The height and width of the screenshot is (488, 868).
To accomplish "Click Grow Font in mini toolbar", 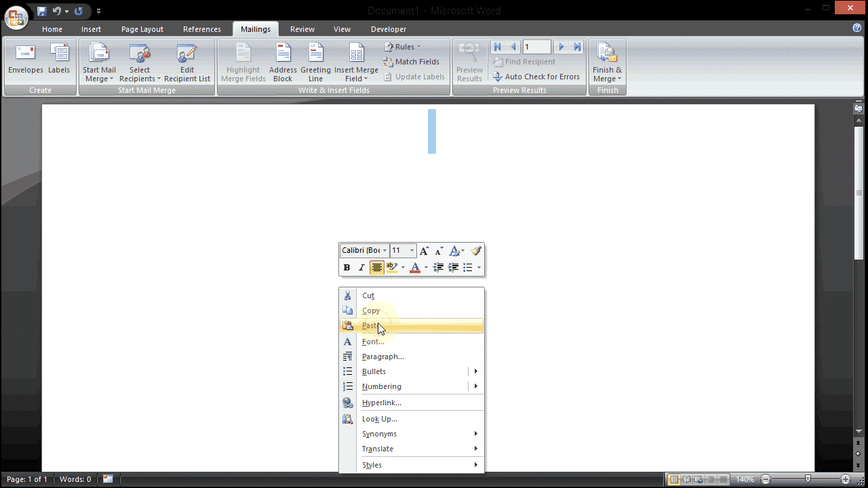I will point(425,251).
